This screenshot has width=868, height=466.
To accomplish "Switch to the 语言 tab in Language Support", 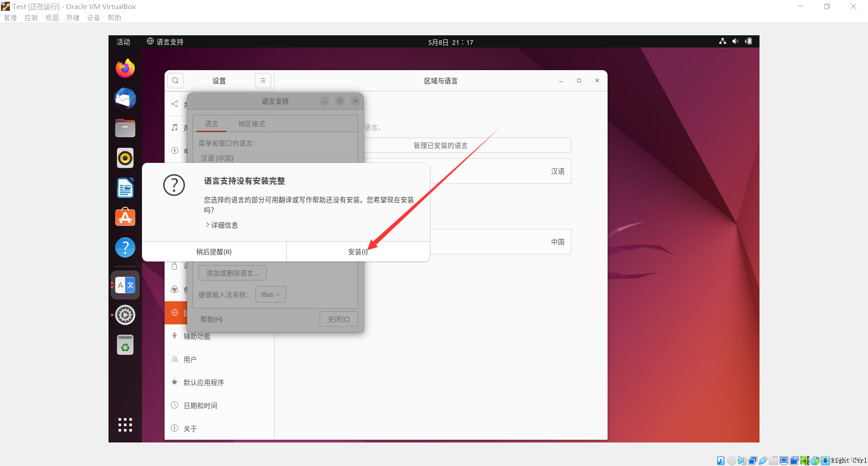I will click(211, 124).
